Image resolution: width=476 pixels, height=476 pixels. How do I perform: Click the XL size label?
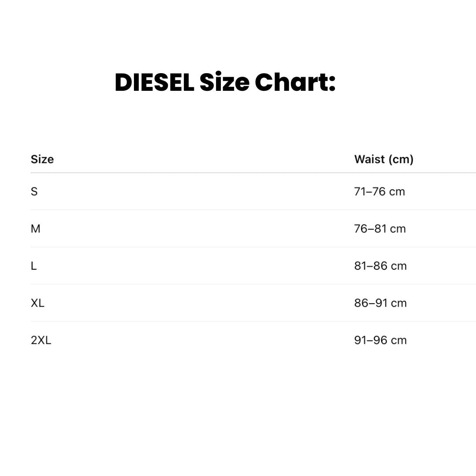(x=38, y=303)
